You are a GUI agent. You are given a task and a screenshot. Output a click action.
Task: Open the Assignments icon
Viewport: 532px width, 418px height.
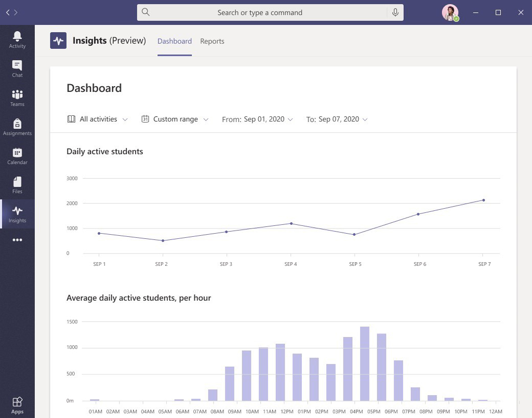[x=17, y=125]
